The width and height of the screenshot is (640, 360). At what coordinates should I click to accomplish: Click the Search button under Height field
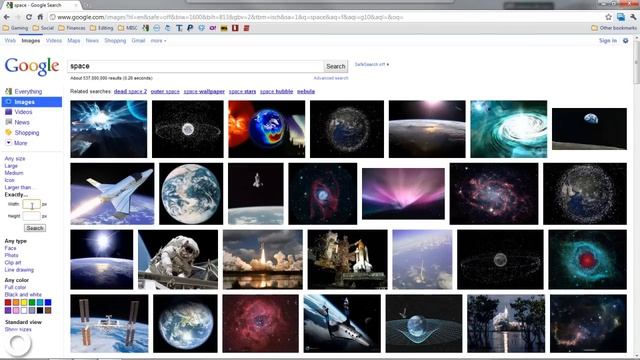tap(35, 228)
